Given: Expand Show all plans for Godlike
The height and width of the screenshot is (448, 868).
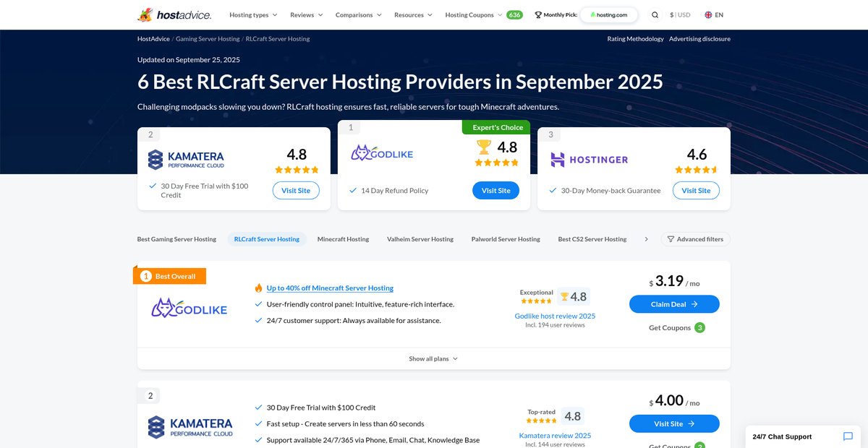Looking at the screenshot, I should tap(433, 358).
